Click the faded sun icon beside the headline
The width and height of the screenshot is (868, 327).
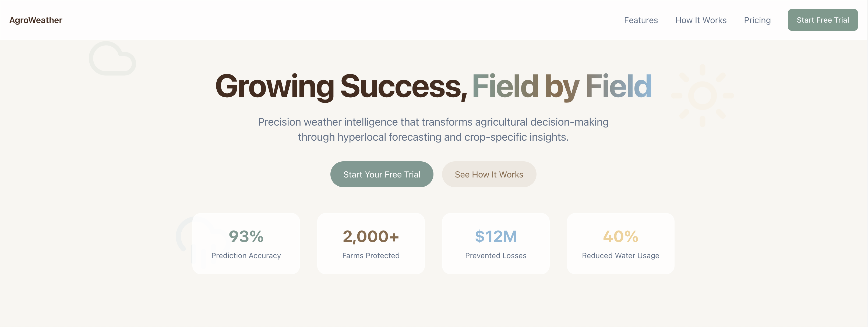[x=702, y=96]
